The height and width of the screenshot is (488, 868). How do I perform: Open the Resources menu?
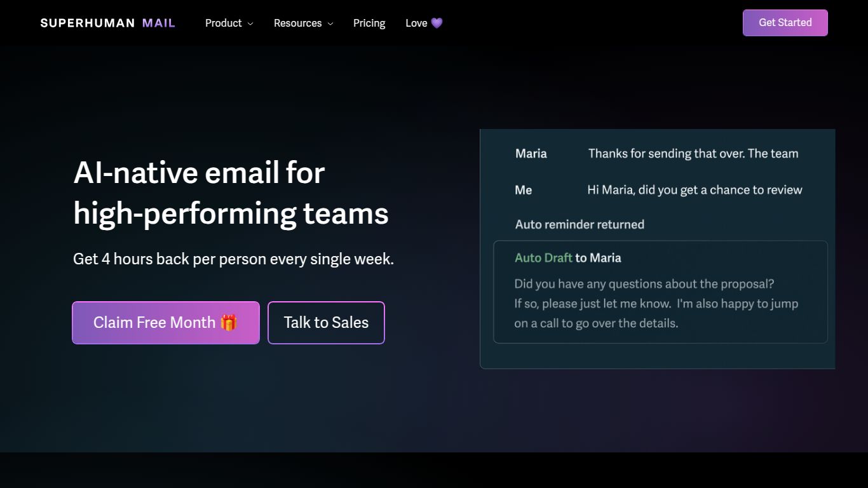[x=297, y=23]
